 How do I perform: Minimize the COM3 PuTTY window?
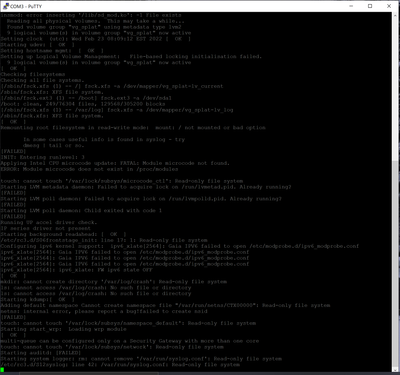[351, 6]
